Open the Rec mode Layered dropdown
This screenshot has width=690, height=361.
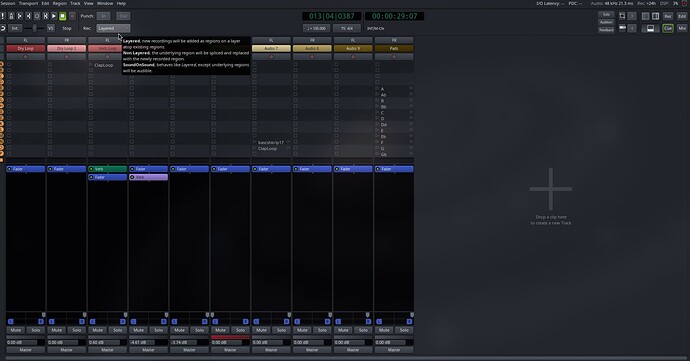coord(114,28)
